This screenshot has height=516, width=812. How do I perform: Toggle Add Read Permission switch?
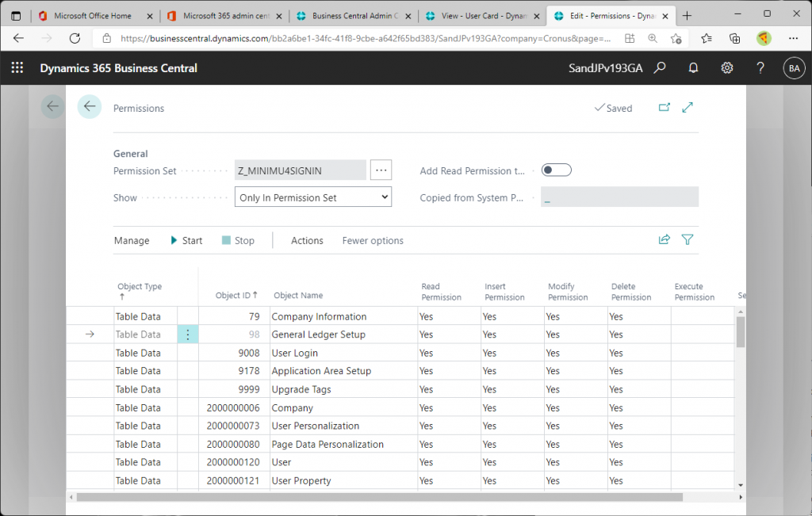click(556, 170)
